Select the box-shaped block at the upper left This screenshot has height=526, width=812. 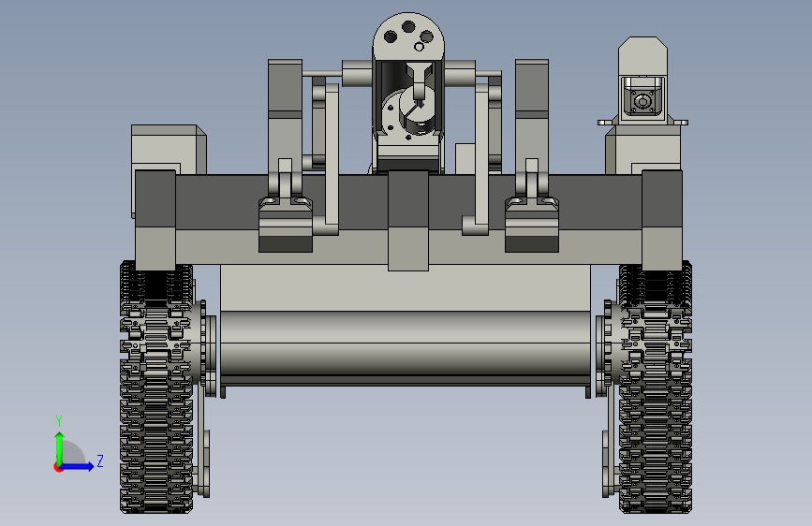169,150
